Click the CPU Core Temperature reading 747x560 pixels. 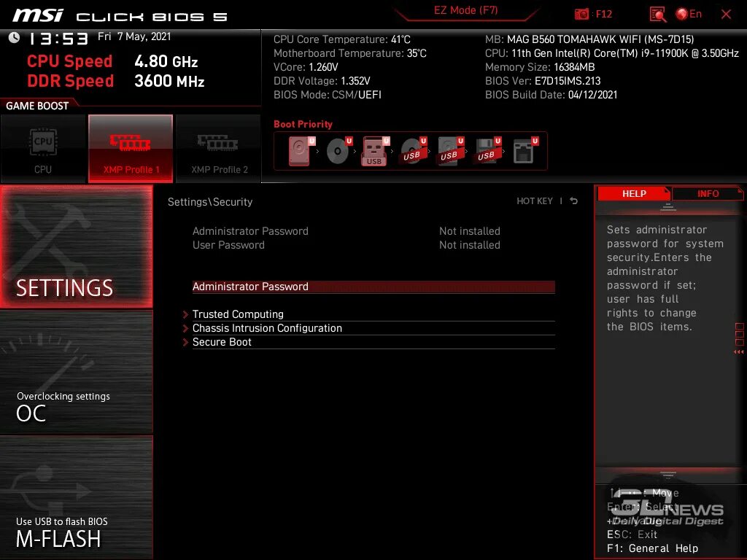click(x=341, y=39)
